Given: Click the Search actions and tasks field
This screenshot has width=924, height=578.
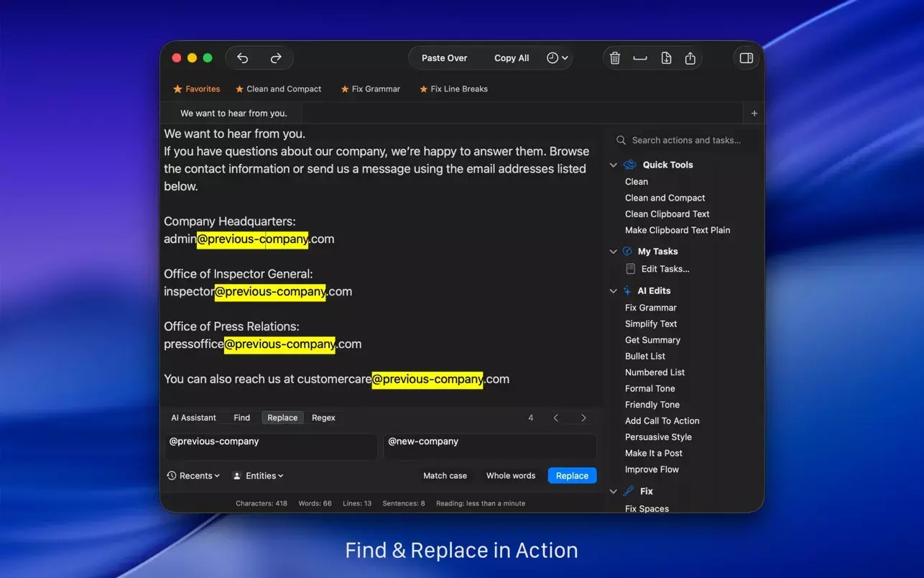Looking at the screenshot, I should tap(686, 140).
